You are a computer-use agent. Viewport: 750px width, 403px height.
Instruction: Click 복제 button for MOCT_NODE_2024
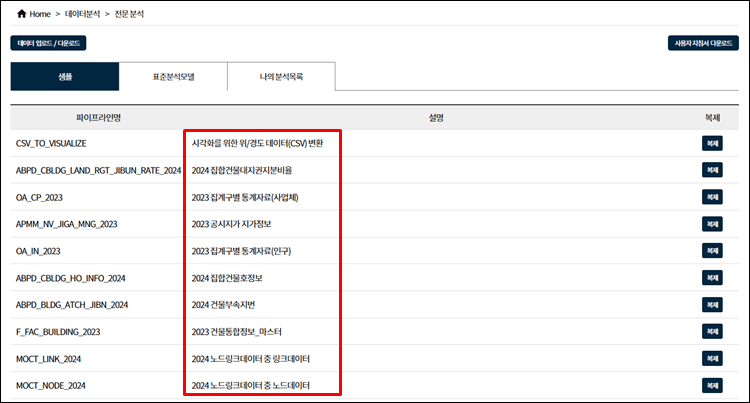(712, 385)
